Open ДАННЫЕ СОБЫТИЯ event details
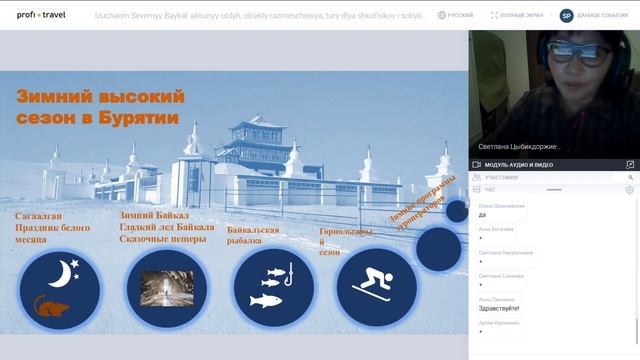Image resolution: width=640 pixels, height=360 pixels. click(602, 15)
